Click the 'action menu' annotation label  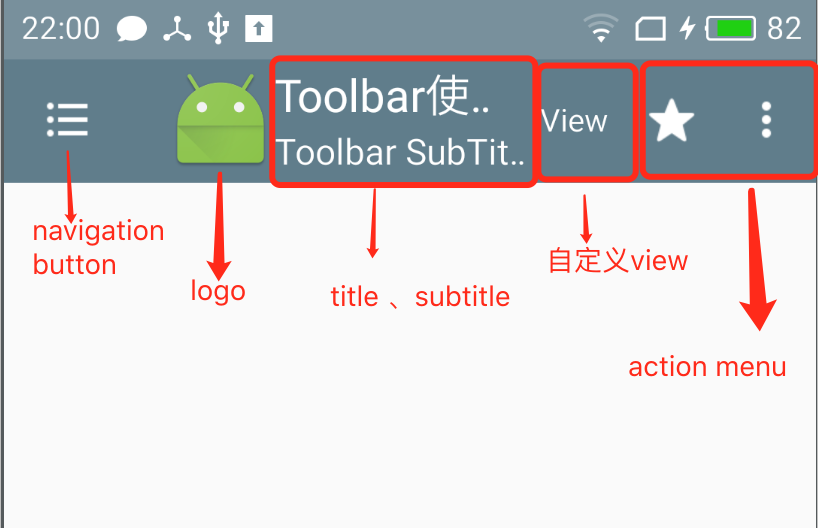tap(707, 367)
